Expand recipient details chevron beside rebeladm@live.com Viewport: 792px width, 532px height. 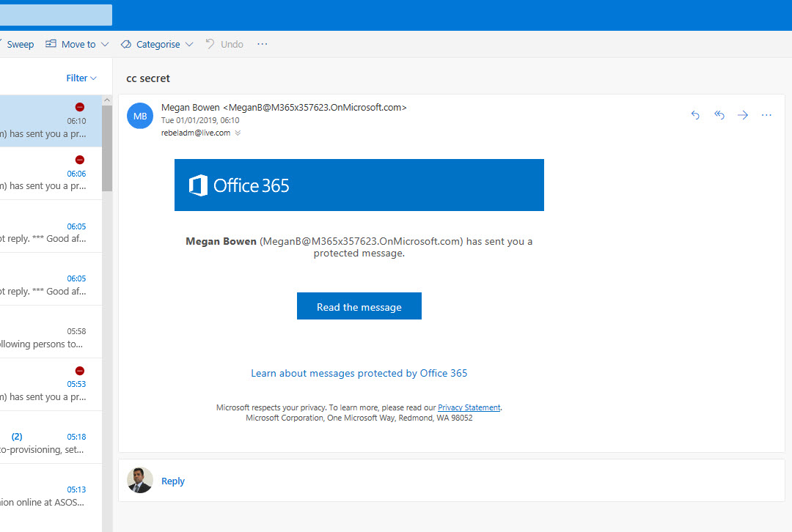click(x=238, y=133)
